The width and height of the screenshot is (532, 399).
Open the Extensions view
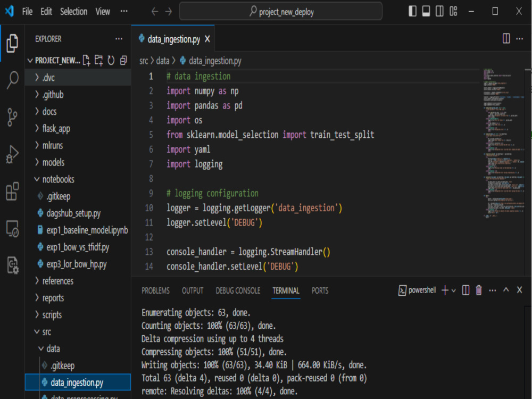12,192
